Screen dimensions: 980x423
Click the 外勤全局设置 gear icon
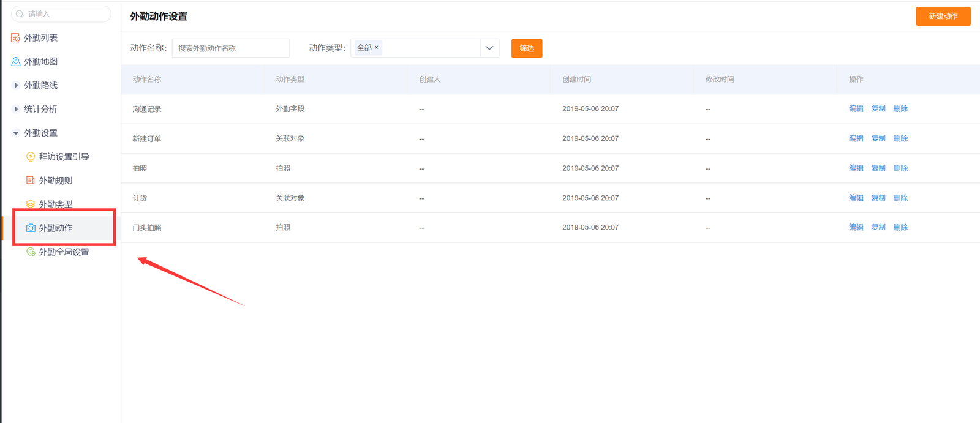(x=31, y=252)
